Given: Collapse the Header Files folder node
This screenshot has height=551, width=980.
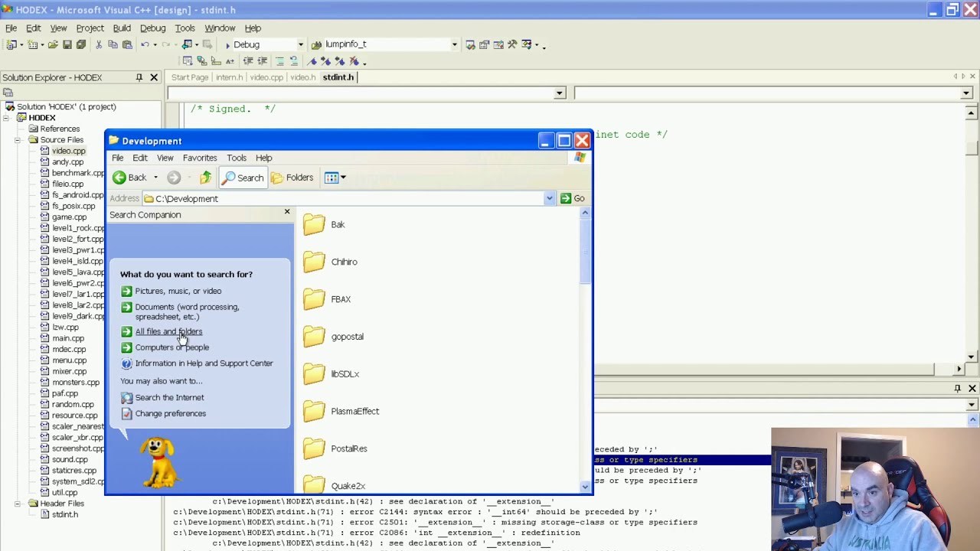Looking at the screenshot, I should (x=17, y=504).
